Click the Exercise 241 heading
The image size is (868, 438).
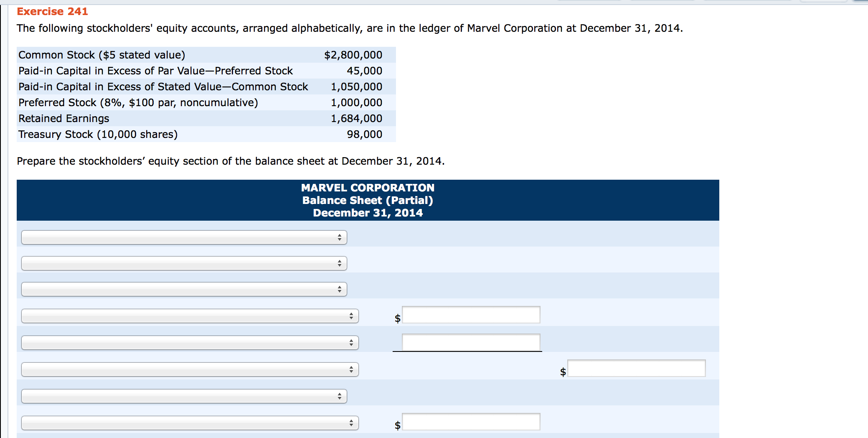click(x=52, y=11)
